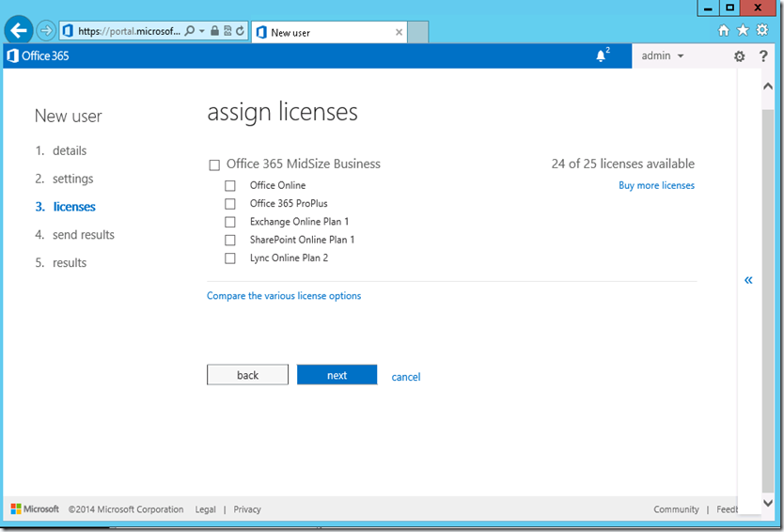784x532 pixels.
Task: Open Buy more licenses link
Action: (x=656, y=185)
